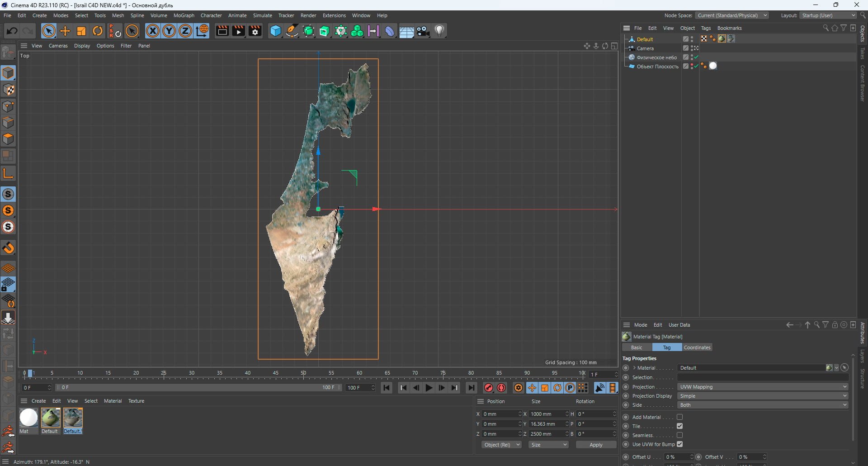Select the Scale tool in the top toolbar

81,31
